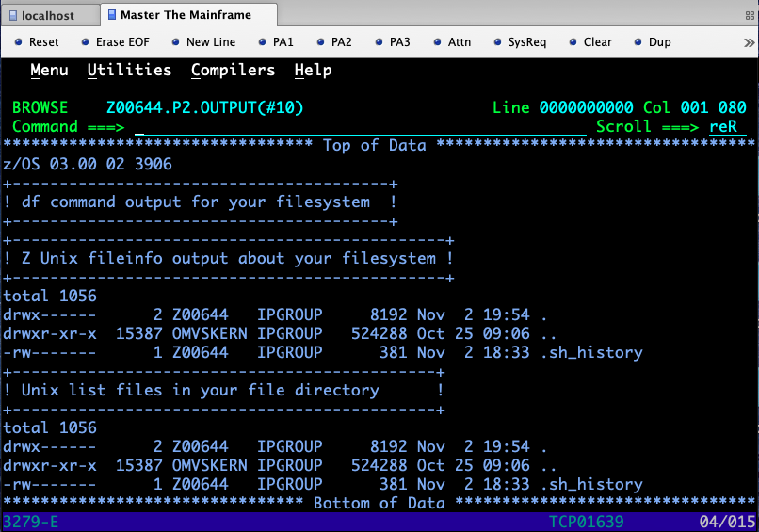Click the TCP01639 status entry
Image resolution: width=759 pixels, height=532 pixels.
[x=586, y=522]
